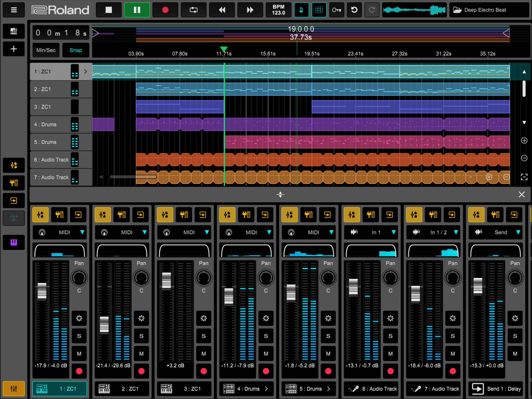Open the hamburger main menu

(x=14, y=10)
